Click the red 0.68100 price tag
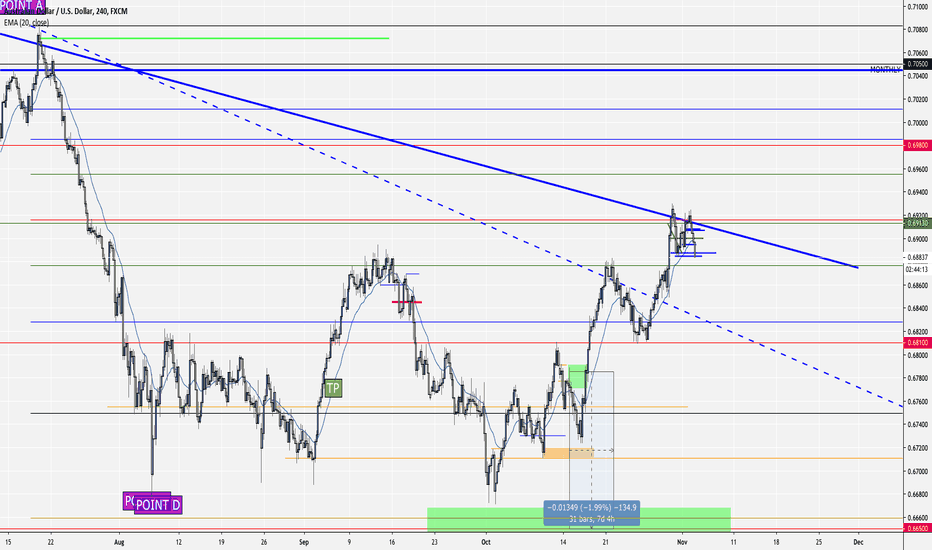932x550 pixels. (918, 342)
